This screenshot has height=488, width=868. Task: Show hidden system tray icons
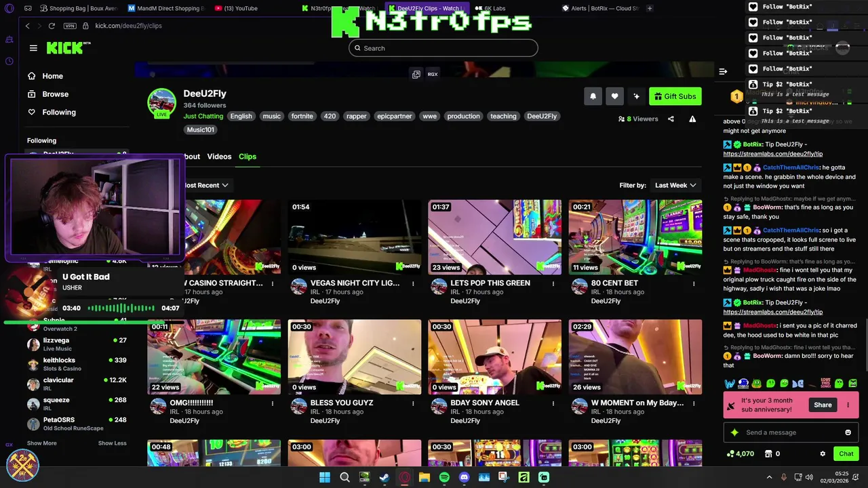(769, 477)
